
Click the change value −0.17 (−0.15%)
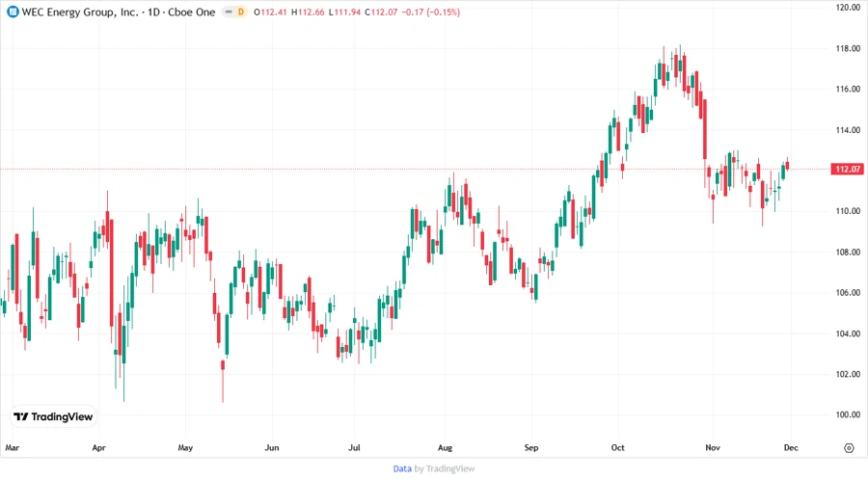pyautogui.click(x=431, y=13)
